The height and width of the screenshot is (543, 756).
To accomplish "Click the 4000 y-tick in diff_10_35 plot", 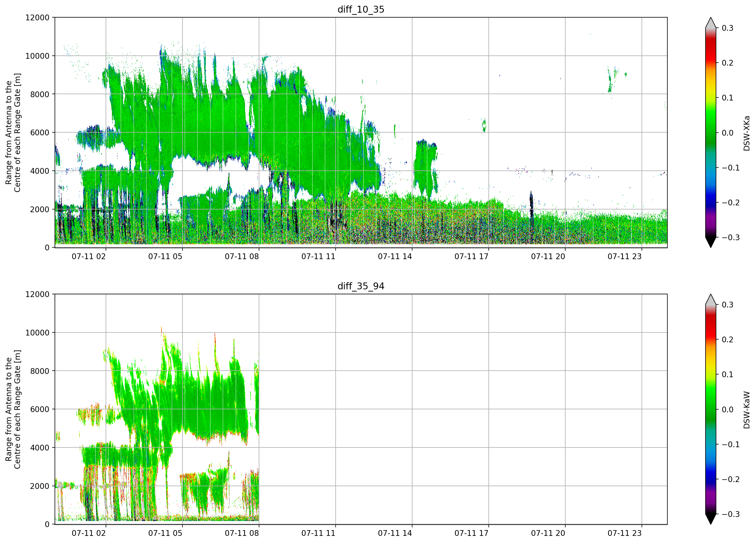I will (40, 171).
